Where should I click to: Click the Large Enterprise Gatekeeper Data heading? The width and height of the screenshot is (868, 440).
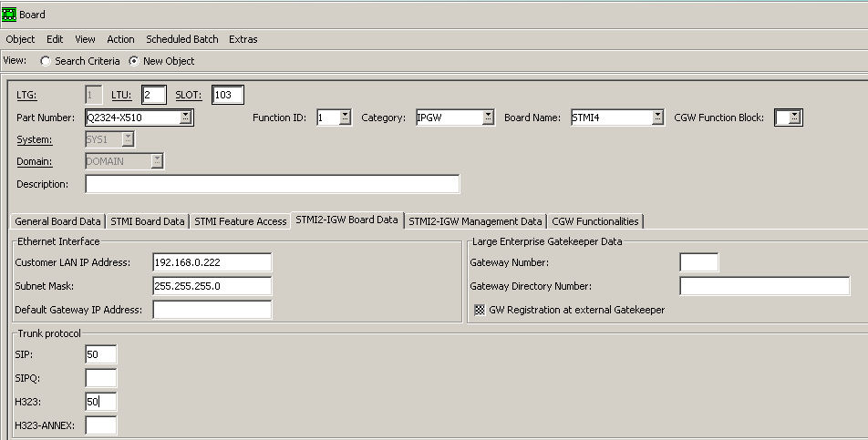(547, 241)
